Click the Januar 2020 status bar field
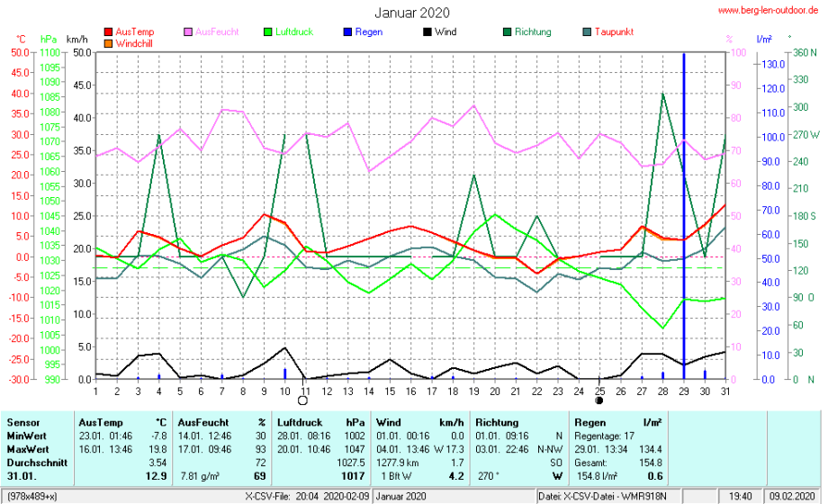Screen dimensions: 828x504 (401, 496)
